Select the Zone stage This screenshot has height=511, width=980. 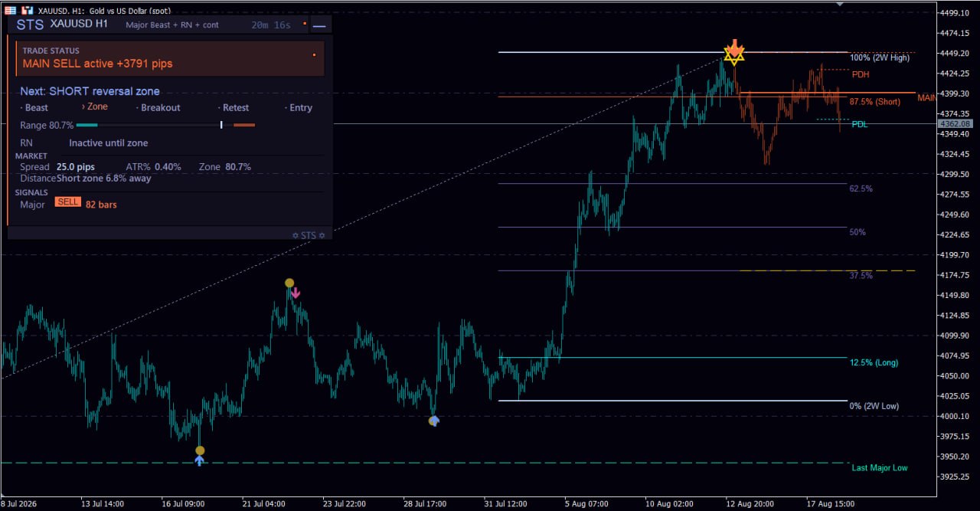[x=95, y=107]
